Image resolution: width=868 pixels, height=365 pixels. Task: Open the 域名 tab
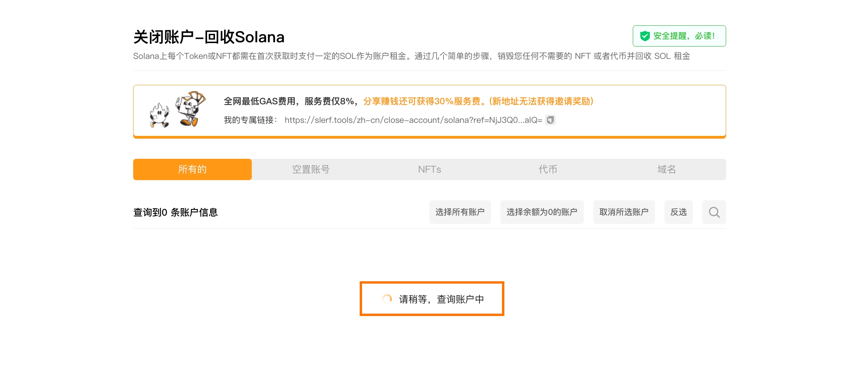pyautogui.click(x=667, y=169)
